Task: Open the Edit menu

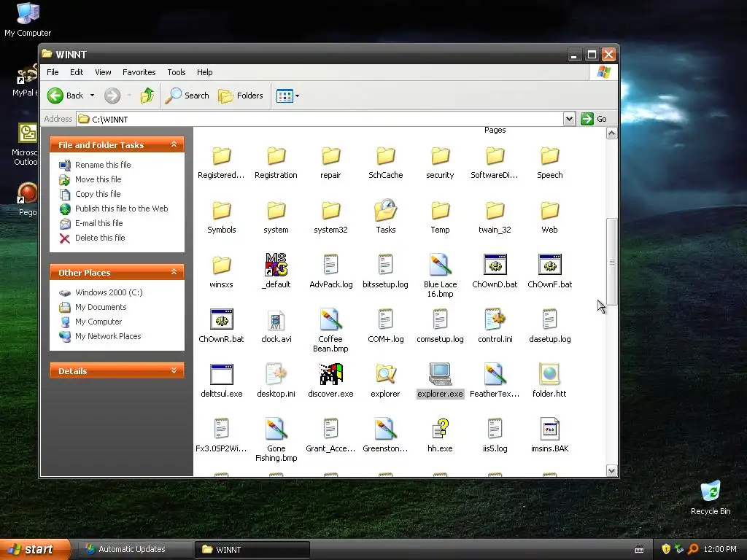Action: [77, 72]
